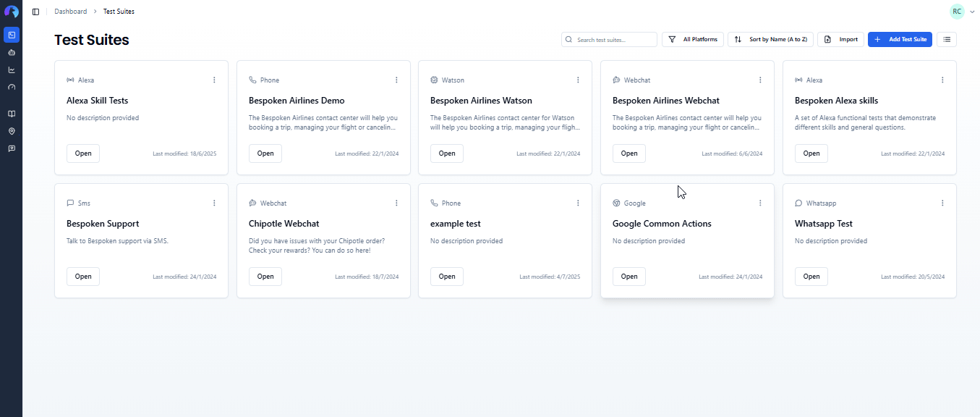Open the Google Common Actions suite

point(629,277)
